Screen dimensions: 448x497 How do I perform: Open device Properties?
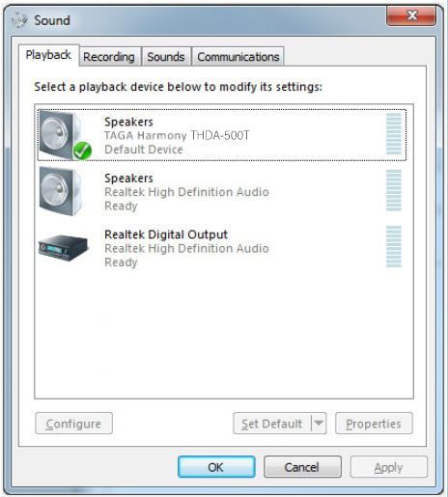374,424
